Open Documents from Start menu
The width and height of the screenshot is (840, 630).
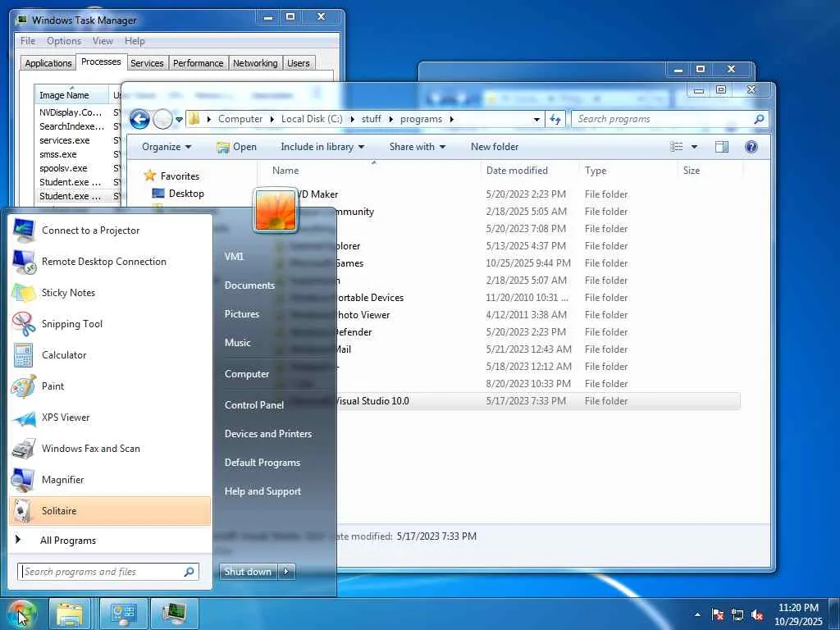pos(249,285)
